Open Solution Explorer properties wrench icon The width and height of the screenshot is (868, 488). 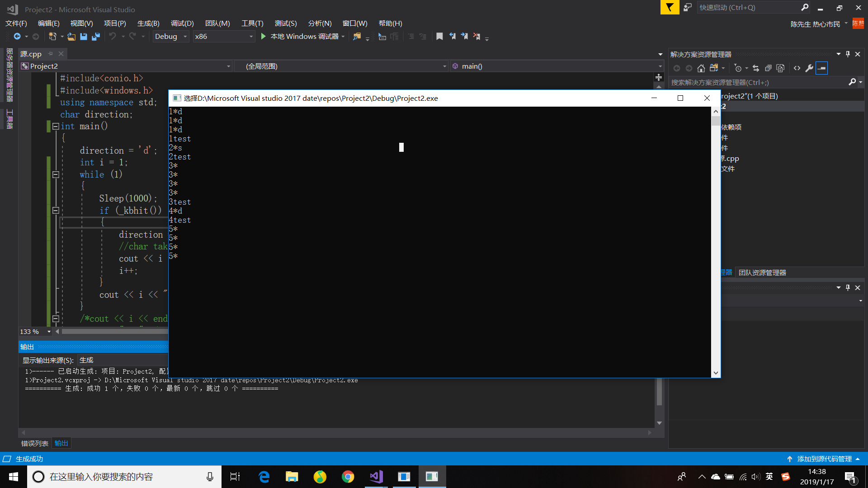point(809,68)
